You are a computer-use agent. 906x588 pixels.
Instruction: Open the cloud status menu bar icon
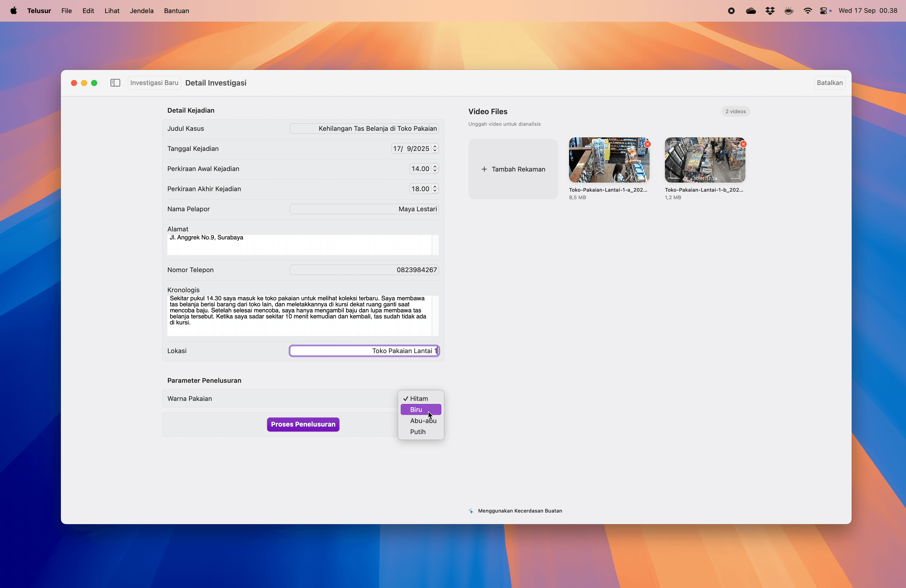click(751, 11)
